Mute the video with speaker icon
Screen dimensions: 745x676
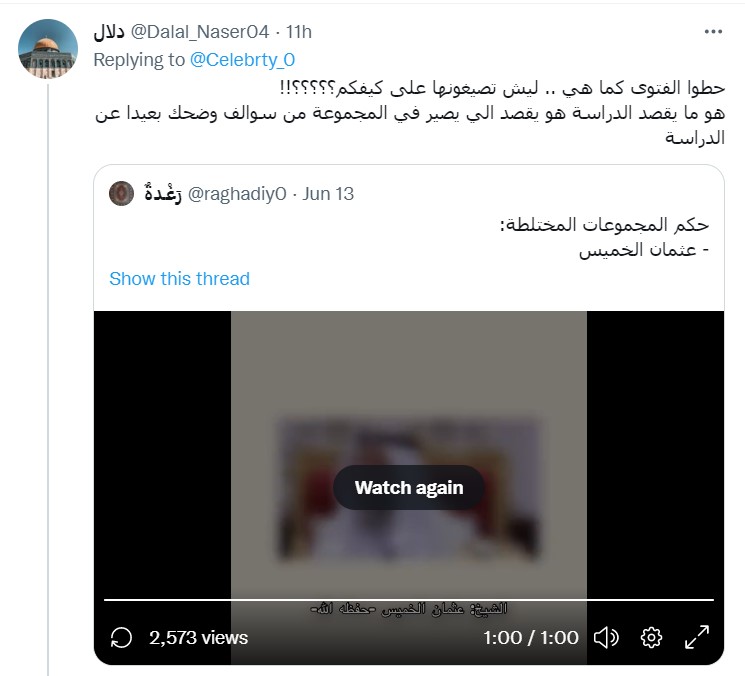click(x=606, y=637)
